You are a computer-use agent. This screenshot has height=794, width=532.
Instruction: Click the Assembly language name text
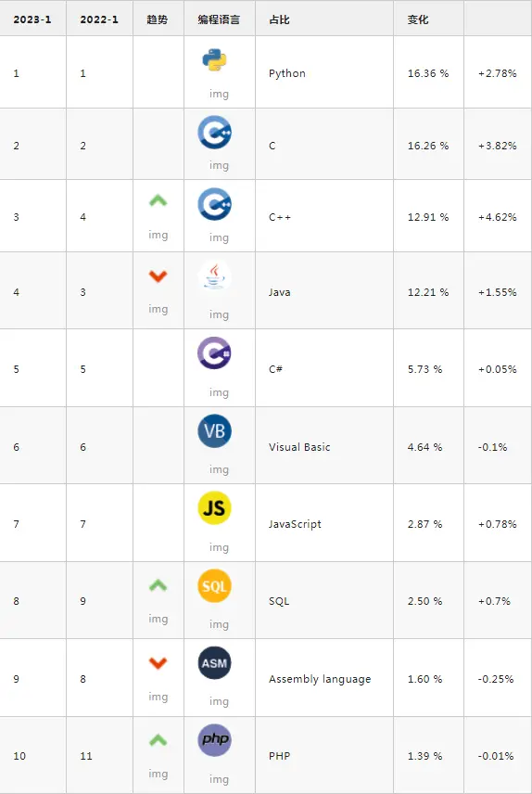pyautogui.click(x=320, y=679)
